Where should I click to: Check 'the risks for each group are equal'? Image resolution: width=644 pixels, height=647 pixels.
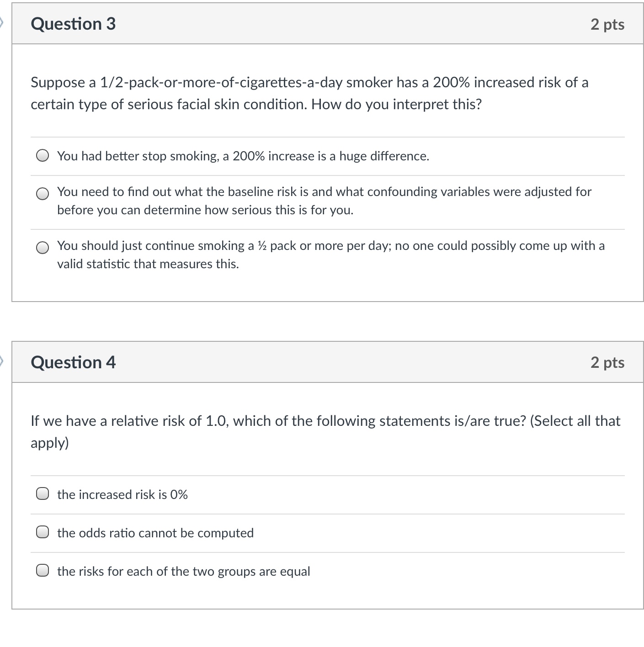[43, 570]
